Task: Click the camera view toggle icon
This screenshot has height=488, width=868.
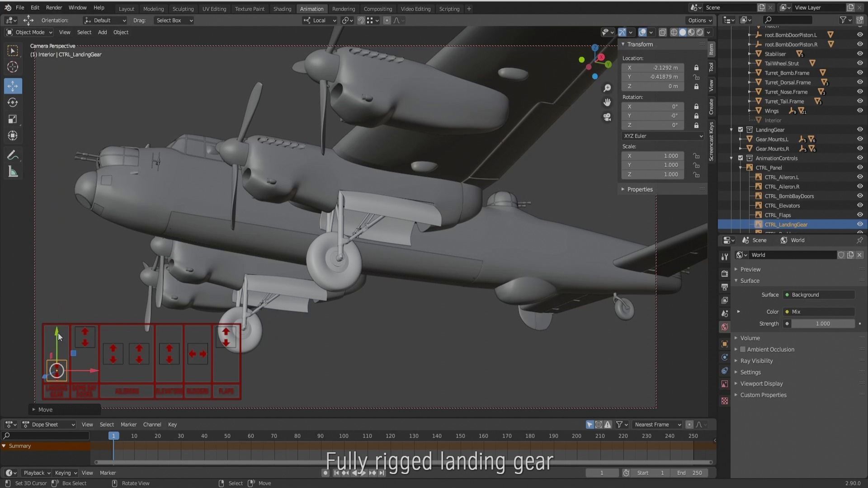Action: [x=607, y=117]
